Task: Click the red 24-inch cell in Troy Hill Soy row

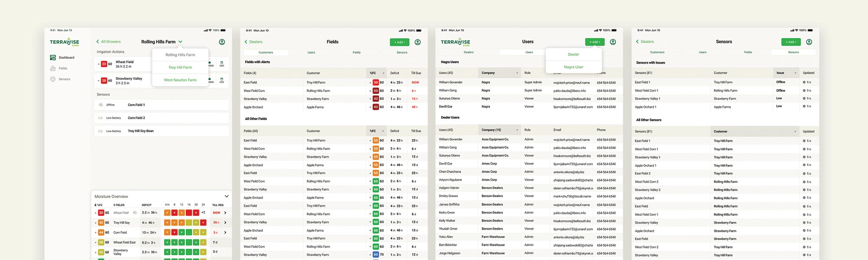Action: point(203,222)
